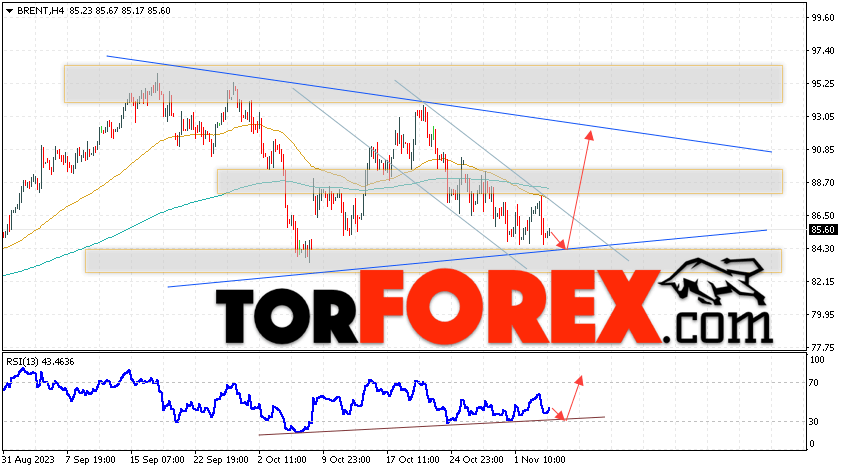Click the 86.50 price scale label
Image resolution: width=846 pixels, height=471 pixels.
pos(823,215)
